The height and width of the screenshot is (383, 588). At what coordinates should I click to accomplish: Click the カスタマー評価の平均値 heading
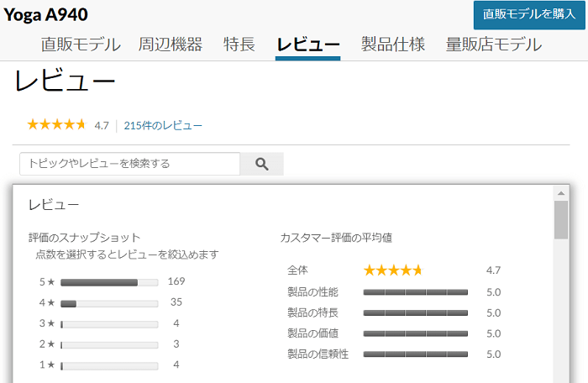[336, 238]
